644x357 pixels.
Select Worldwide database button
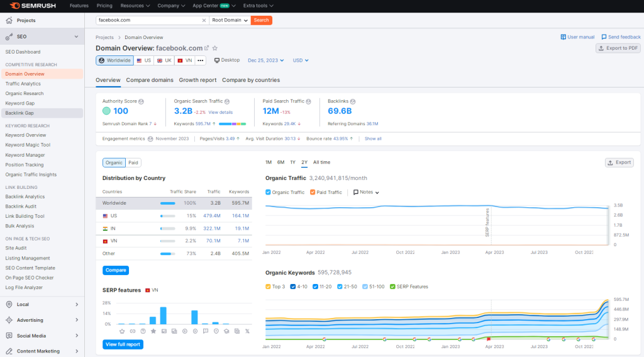[x=114, y=60]
